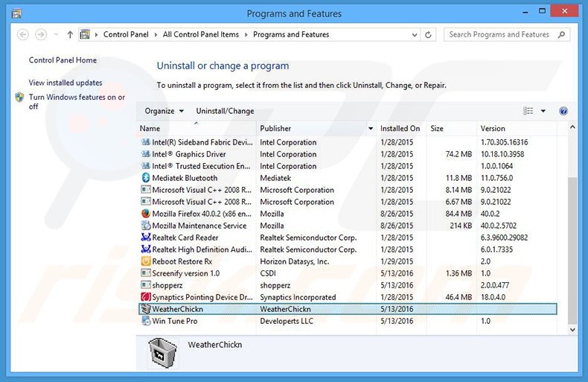Click the Control Panel breadcrumb
Viewport: 588px width, 382px height.
126,34
